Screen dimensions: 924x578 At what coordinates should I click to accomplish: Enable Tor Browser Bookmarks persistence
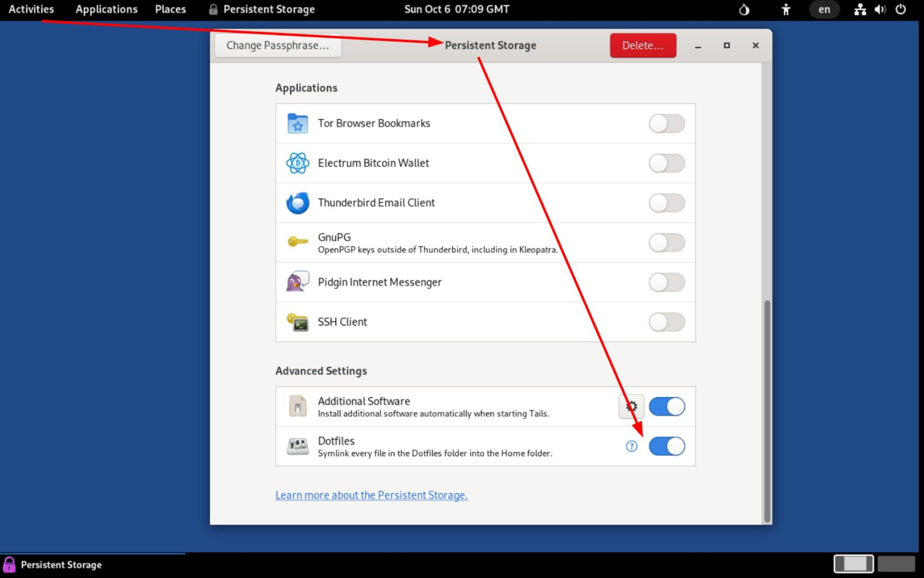pyautogui.click(x=666, y=123)
